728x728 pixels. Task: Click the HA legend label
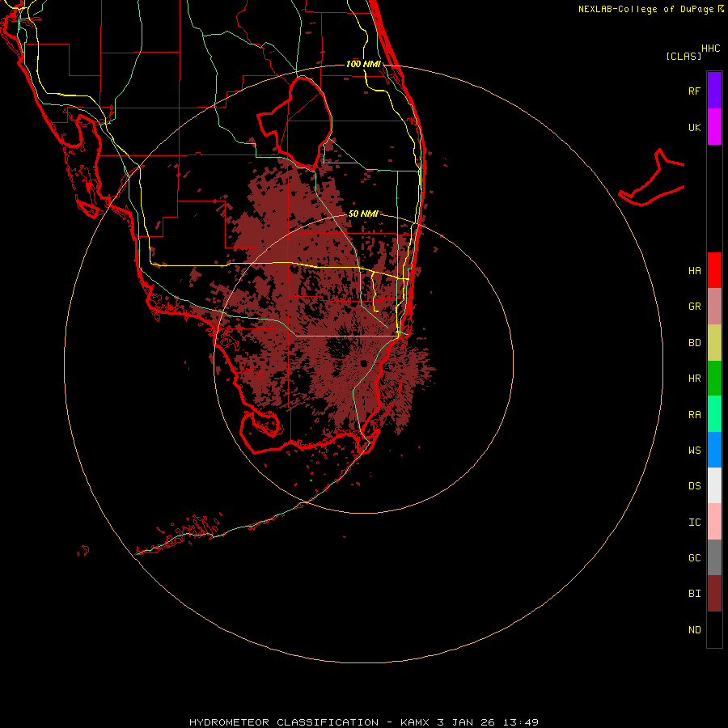(694, 271)
